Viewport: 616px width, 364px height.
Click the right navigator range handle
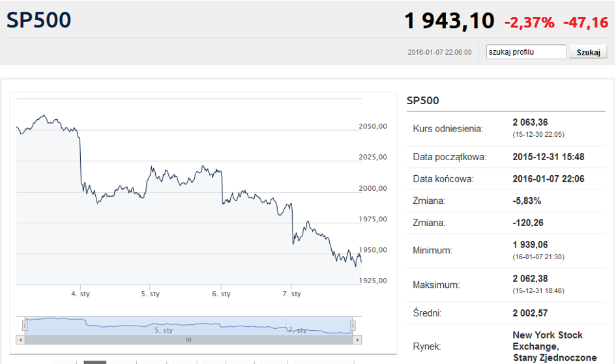(x=353, y=325)
